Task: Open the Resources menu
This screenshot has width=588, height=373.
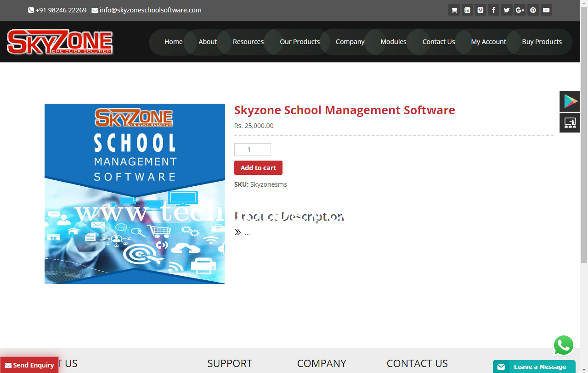Action: click(x=248, y=42)
